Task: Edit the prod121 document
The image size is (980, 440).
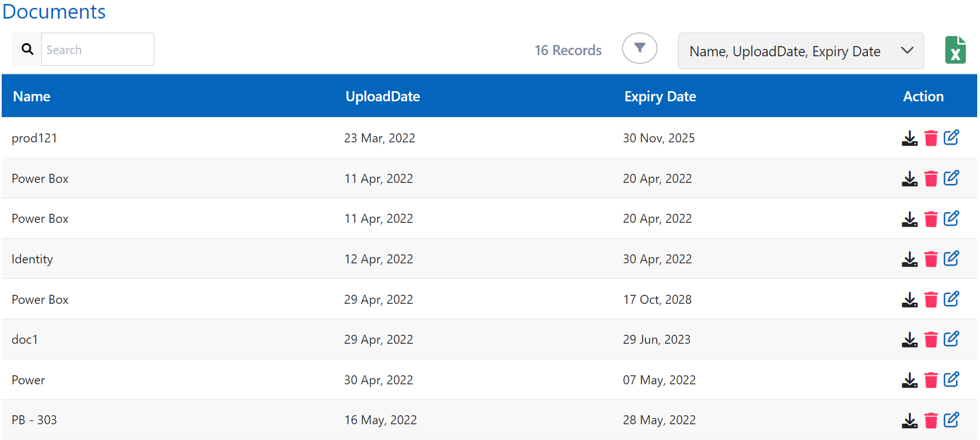Action: pos(951,138)
